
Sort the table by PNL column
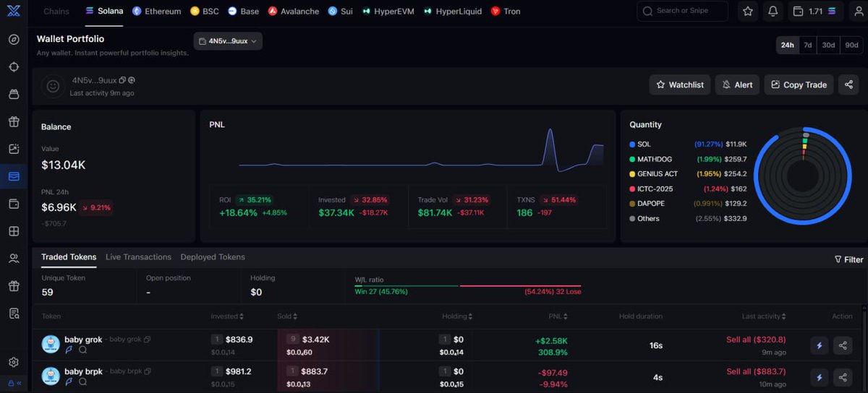[558, 316]
